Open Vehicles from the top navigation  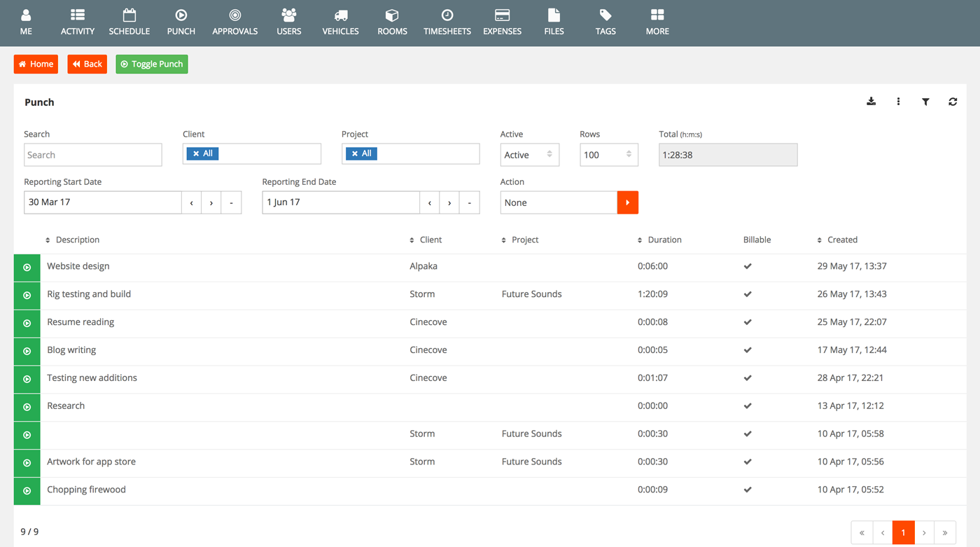pos(340,22)
